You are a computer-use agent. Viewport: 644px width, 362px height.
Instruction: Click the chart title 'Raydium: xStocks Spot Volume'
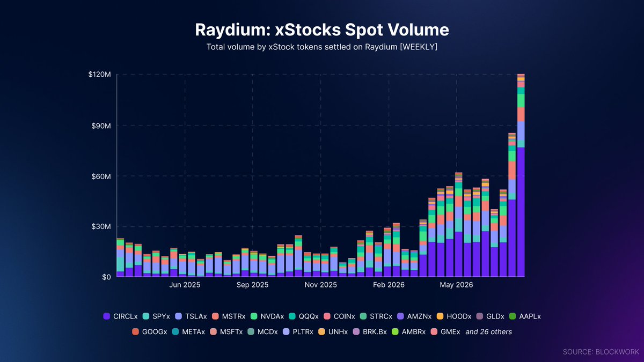pos(322,30)
